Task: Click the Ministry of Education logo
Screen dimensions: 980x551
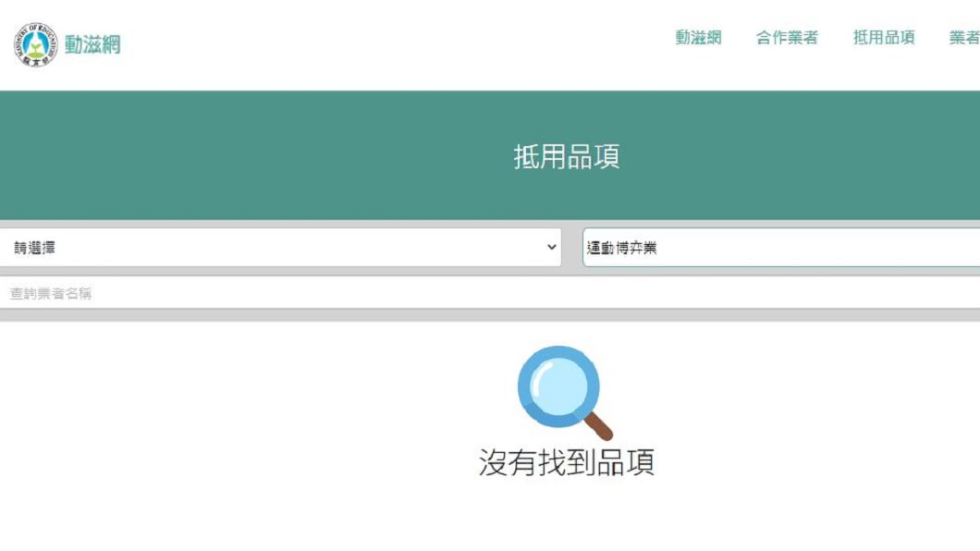Action: coord(36,44)
